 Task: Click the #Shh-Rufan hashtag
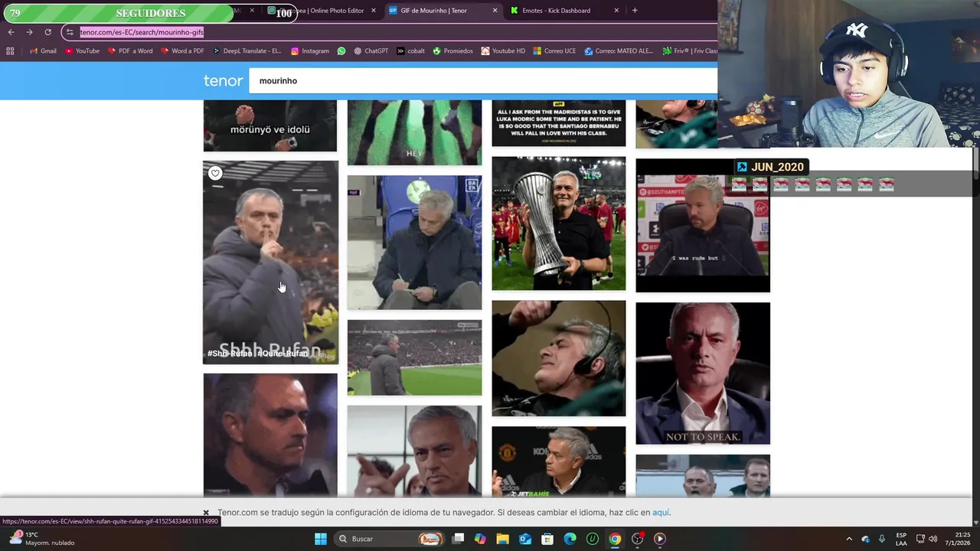tap(230, 354)
